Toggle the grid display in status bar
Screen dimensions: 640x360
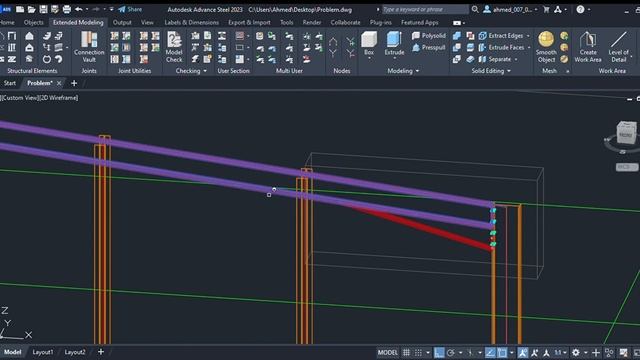pos(406,353)
